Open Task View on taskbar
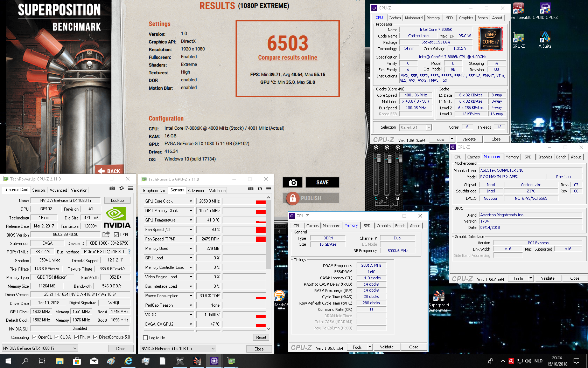 pyautogui.click(x=42, y=361)
